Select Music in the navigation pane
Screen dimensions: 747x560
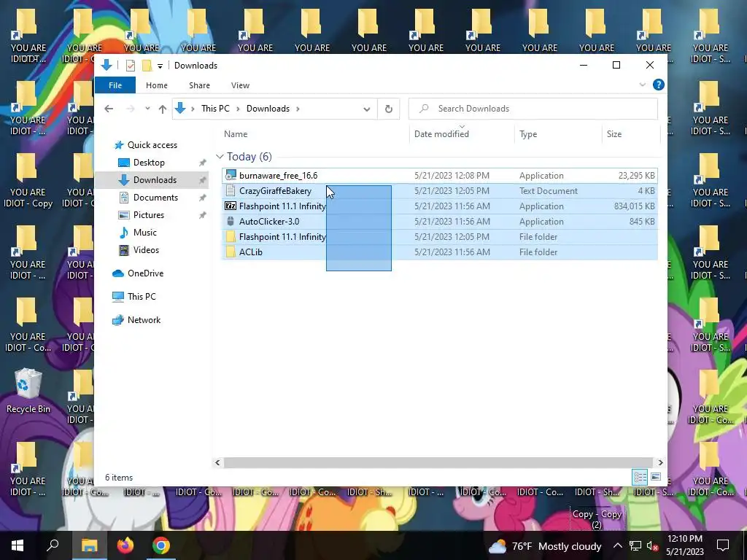(x=145, y=233)
